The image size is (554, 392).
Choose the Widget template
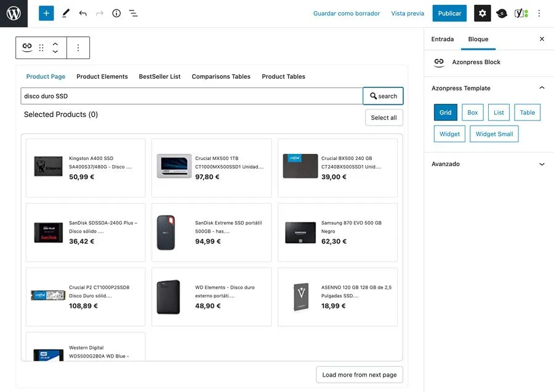(449, 134)
